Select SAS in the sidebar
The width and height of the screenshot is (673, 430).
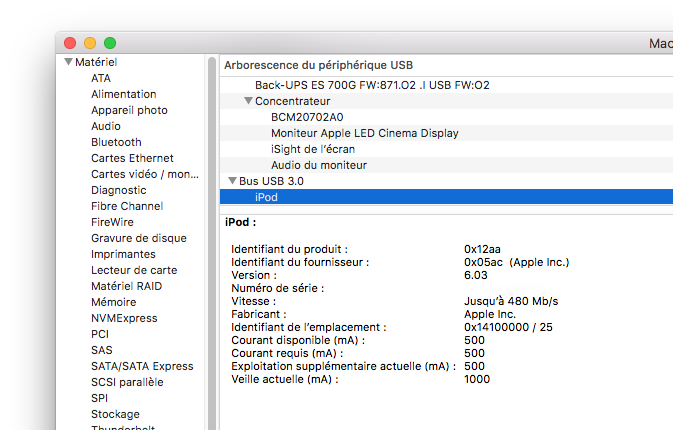pos(101,350)
